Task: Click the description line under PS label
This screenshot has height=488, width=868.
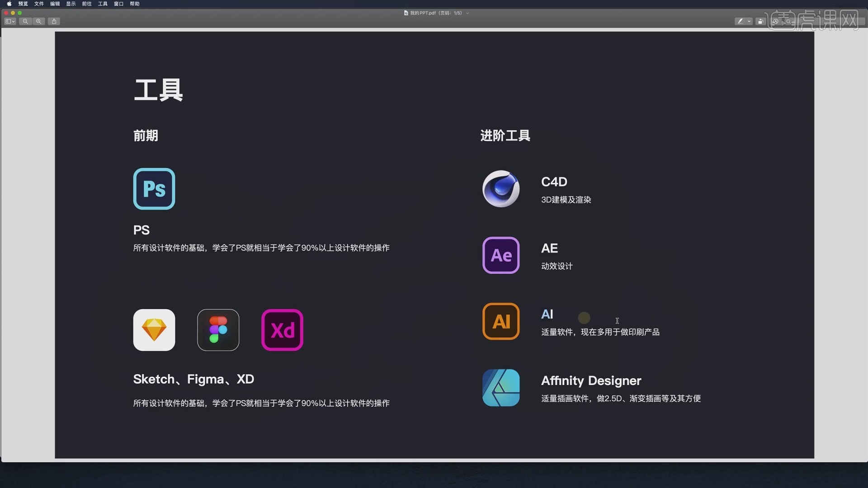Action: point(261,248)
